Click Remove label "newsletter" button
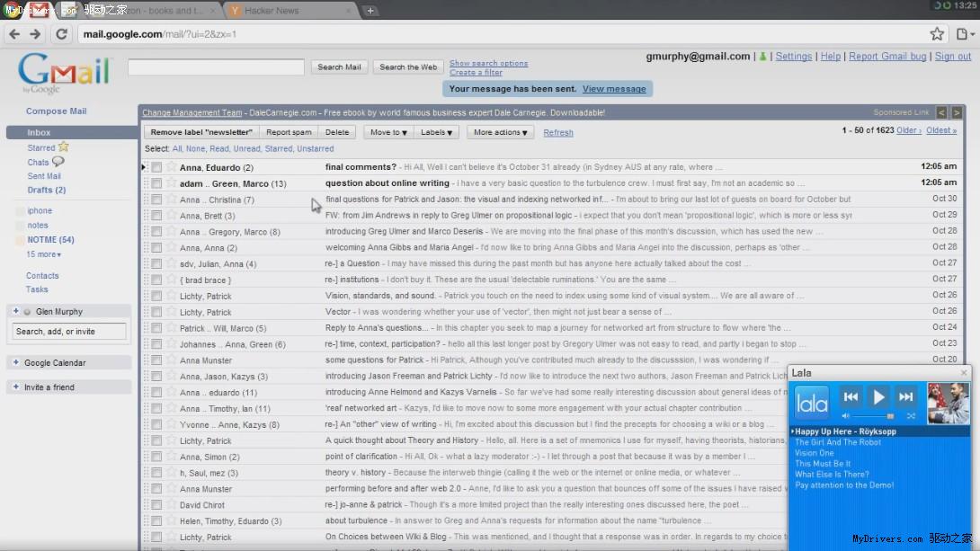 pyautogui.click(x=201, y=132)
